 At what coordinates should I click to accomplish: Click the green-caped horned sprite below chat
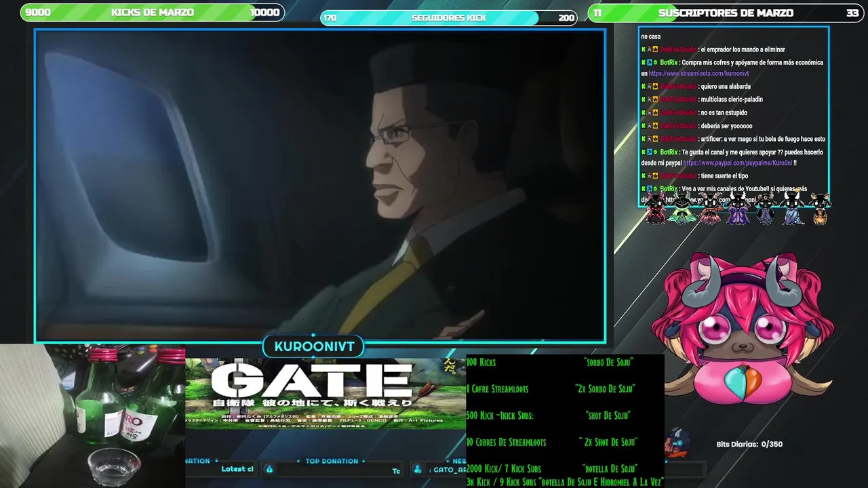click(681, 208)
